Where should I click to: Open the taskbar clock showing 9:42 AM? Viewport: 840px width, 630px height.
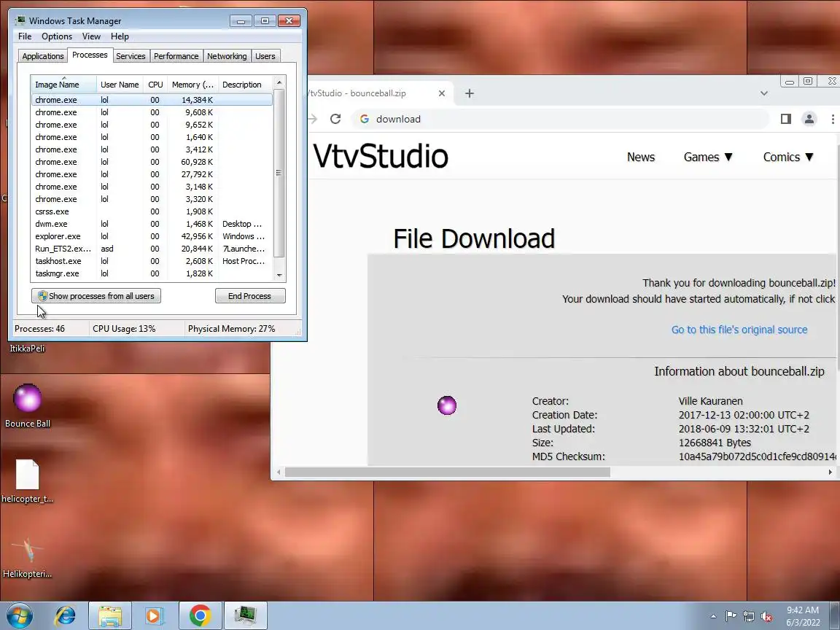[803, 616]
